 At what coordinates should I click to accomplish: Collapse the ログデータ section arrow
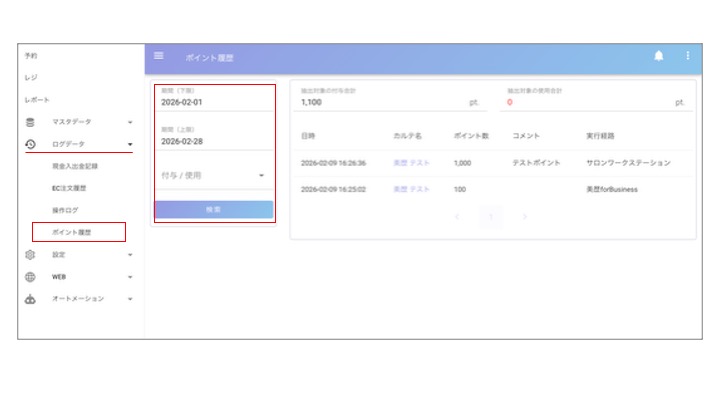tap(130, 144)
